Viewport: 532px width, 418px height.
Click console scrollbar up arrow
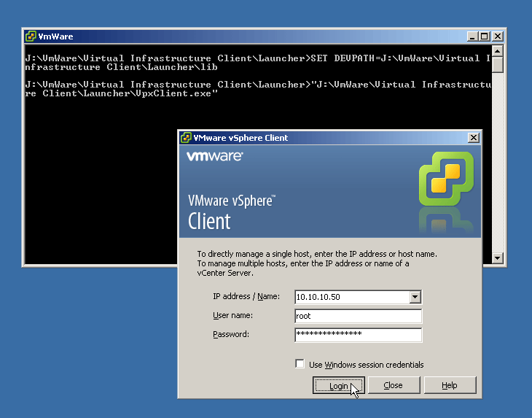(498, 51)
